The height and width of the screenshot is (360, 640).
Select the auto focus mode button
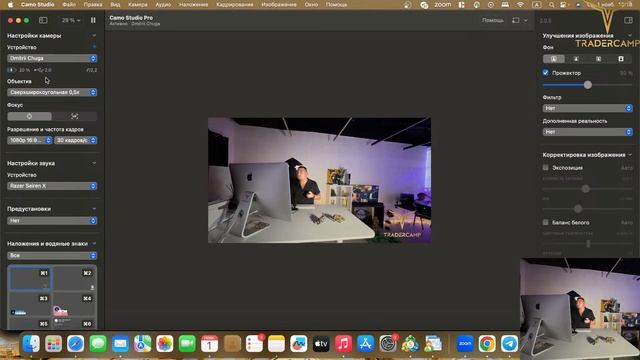pos(29,116)
